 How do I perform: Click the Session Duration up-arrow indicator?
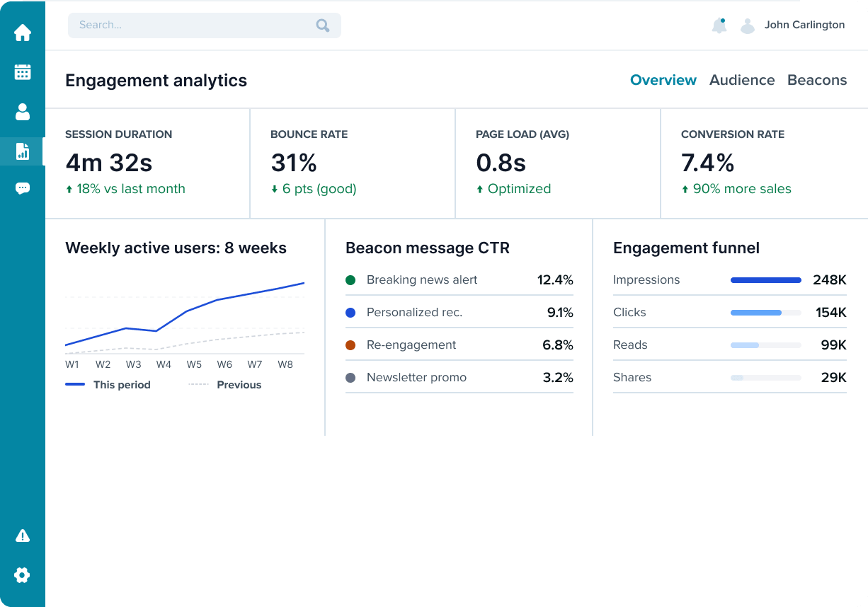tap(69, 190)
